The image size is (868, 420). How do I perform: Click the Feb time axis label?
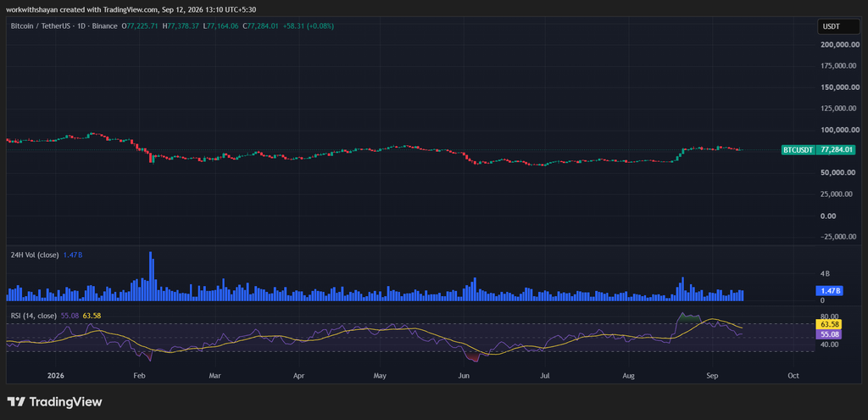[x=139, y=376]
